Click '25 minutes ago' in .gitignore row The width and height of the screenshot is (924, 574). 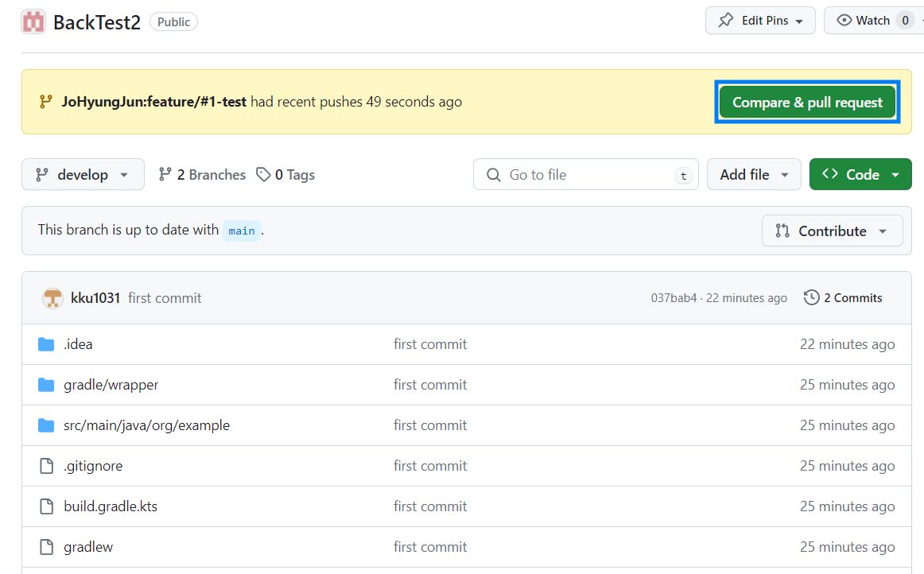tap(847, 466)
